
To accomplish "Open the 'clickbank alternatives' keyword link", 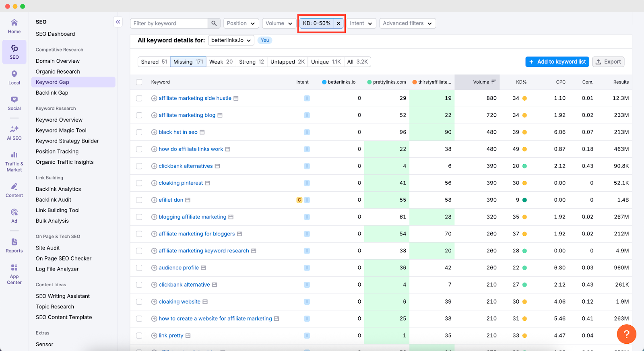I will tap(186, 166).
